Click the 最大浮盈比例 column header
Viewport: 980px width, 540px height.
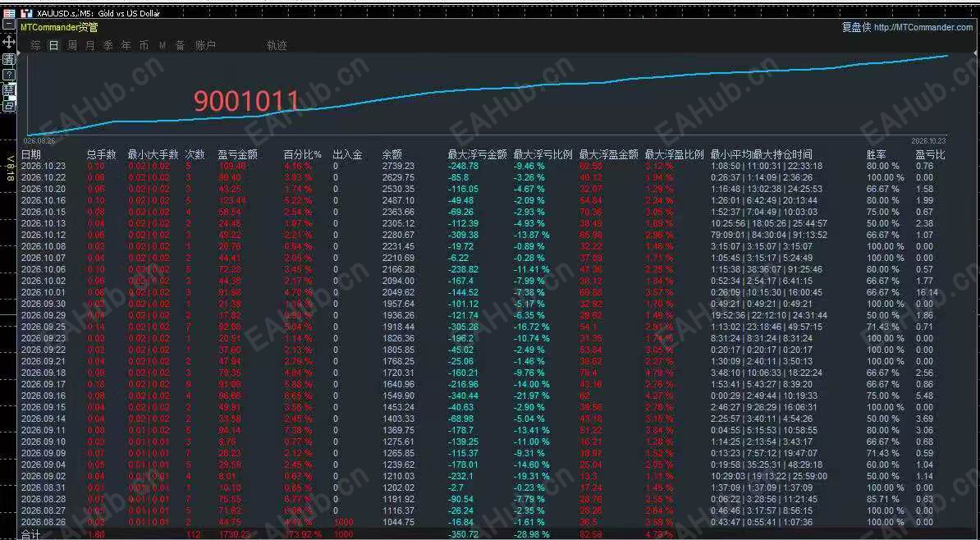675,154
